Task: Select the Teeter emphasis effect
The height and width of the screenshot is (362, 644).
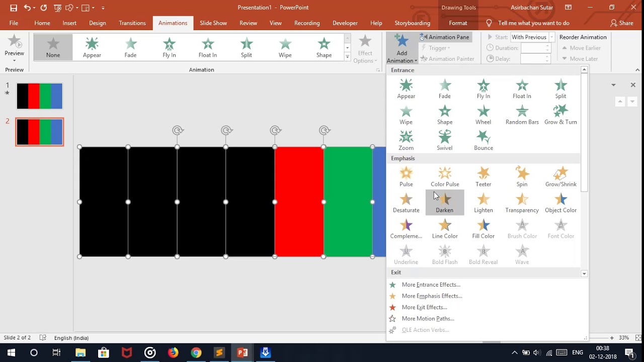Action: tap(483, 177)
